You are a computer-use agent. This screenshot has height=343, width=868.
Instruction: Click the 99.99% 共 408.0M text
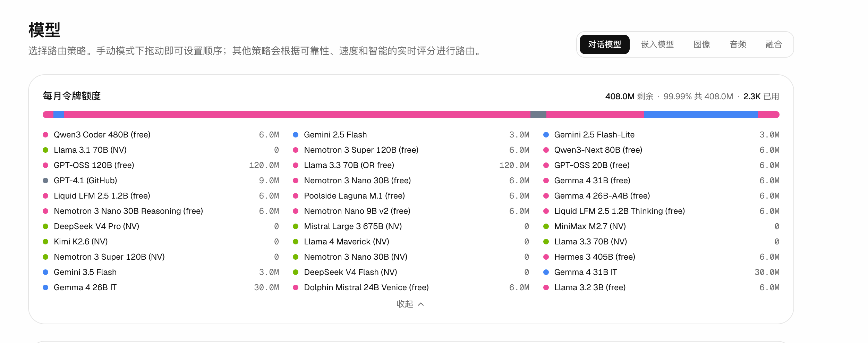click(x=698, y=97)
